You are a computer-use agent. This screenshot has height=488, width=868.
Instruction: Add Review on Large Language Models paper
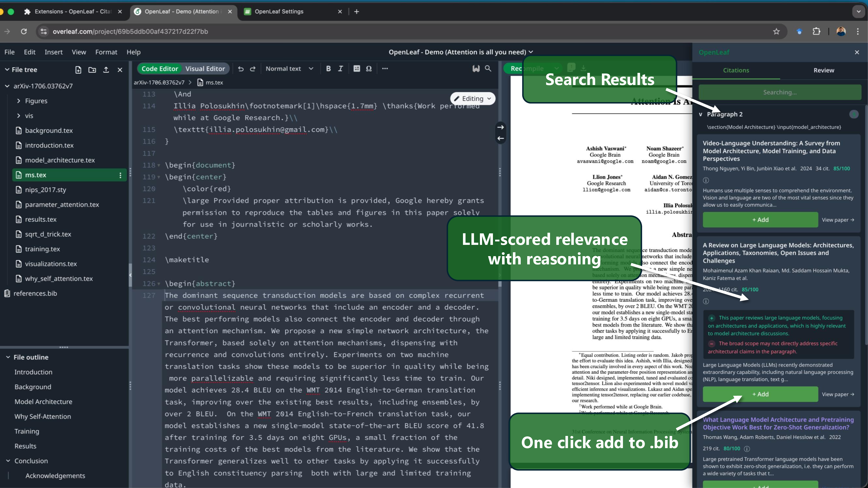coord(760,394)
